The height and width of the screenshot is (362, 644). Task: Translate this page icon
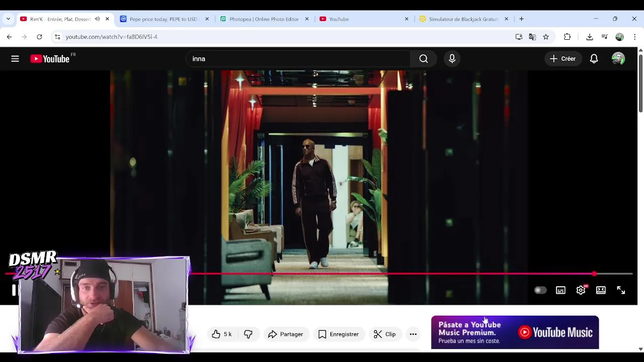[x=532, y=37]
